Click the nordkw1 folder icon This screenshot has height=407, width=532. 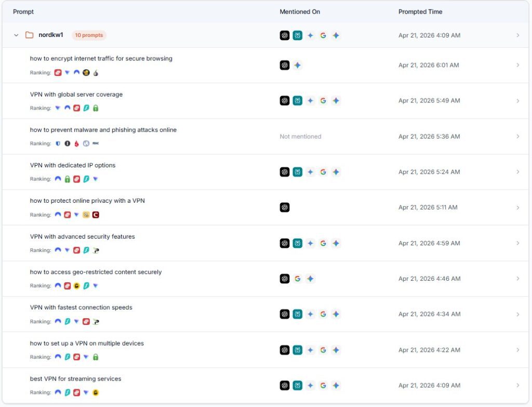[30, 35]
